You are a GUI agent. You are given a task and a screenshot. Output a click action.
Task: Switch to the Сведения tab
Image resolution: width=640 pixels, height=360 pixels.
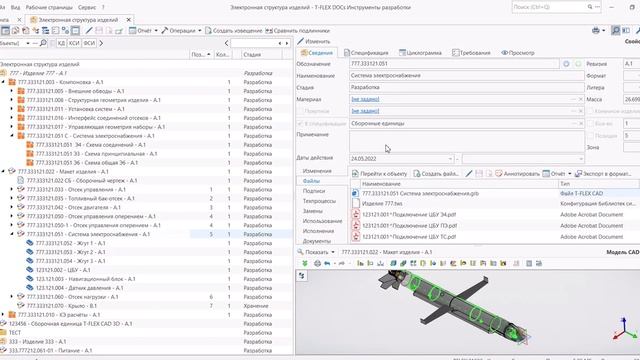coord(317,53)
